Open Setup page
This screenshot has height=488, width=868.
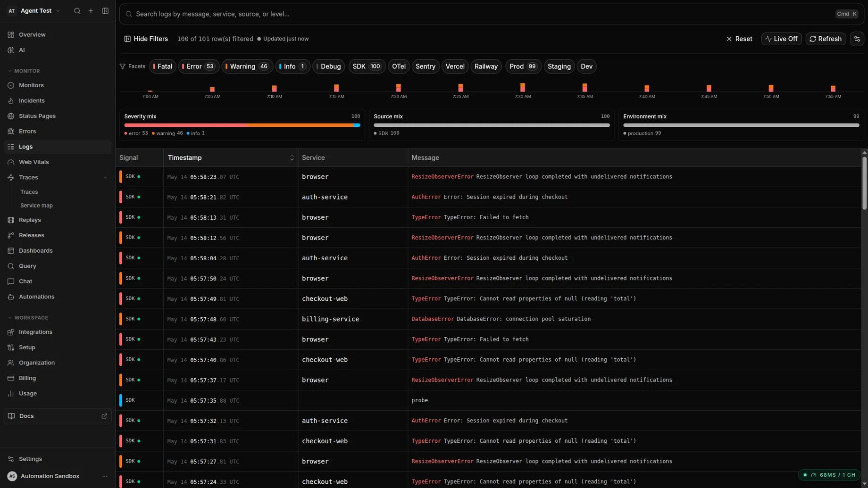[x=58, y=347]
